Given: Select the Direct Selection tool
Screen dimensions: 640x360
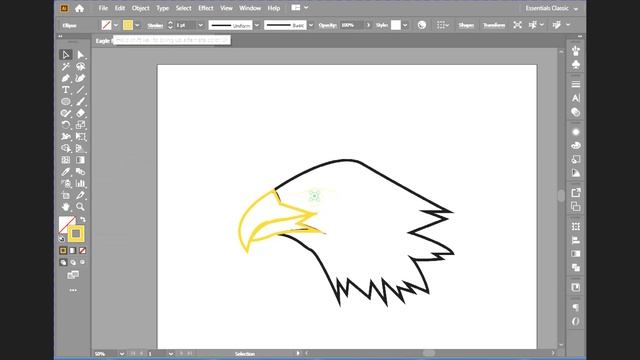Looking at the screenshot, I should click(80, 55).
